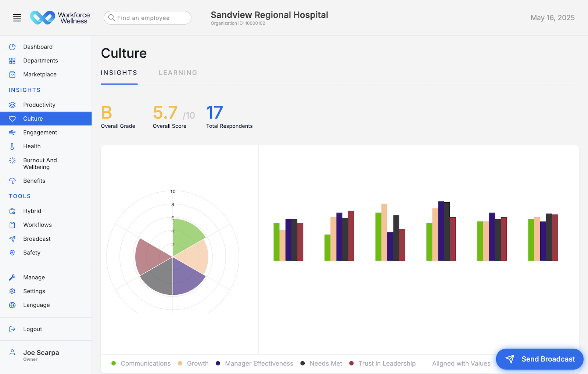The image size is (588, 374).
Task: Collapse the sidebar with the hamburger menu
Action: click(x=17, y=18)
